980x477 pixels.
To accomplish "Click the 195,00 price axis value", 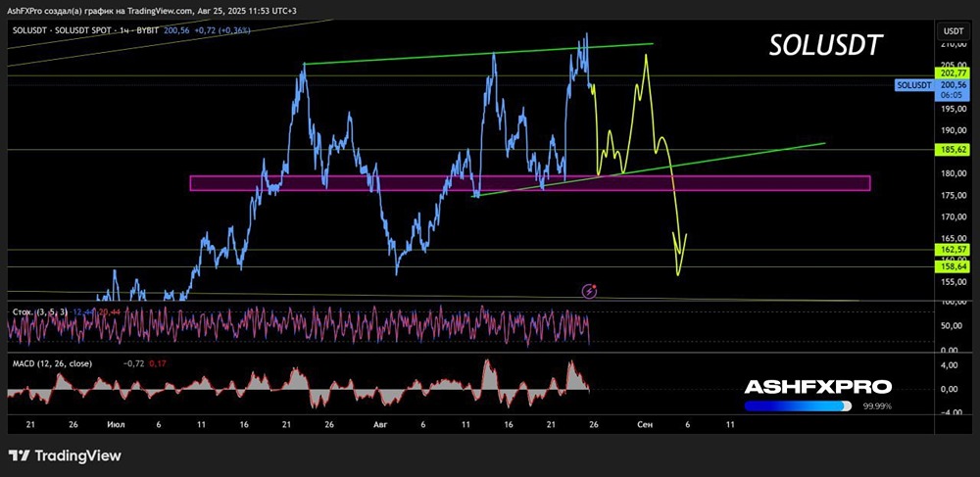I will point(952,110).
